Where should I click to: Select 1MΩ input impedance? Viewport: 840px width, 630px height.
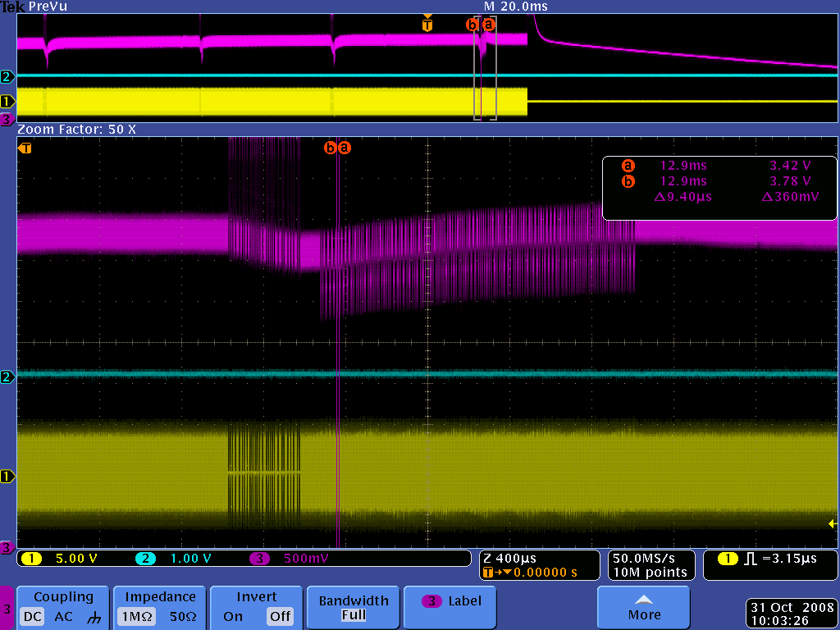click(137, 617)
